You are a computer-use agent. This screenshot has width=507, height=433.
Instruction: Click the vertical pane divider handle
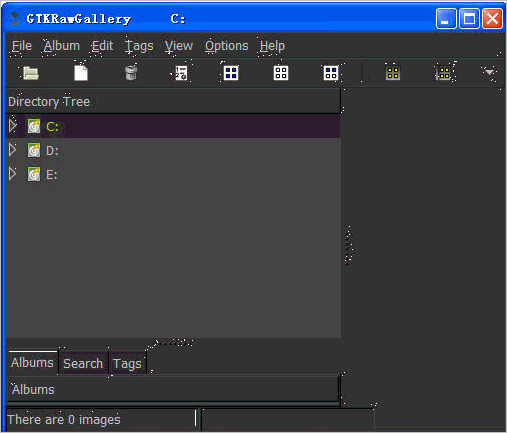pos(349,245)
